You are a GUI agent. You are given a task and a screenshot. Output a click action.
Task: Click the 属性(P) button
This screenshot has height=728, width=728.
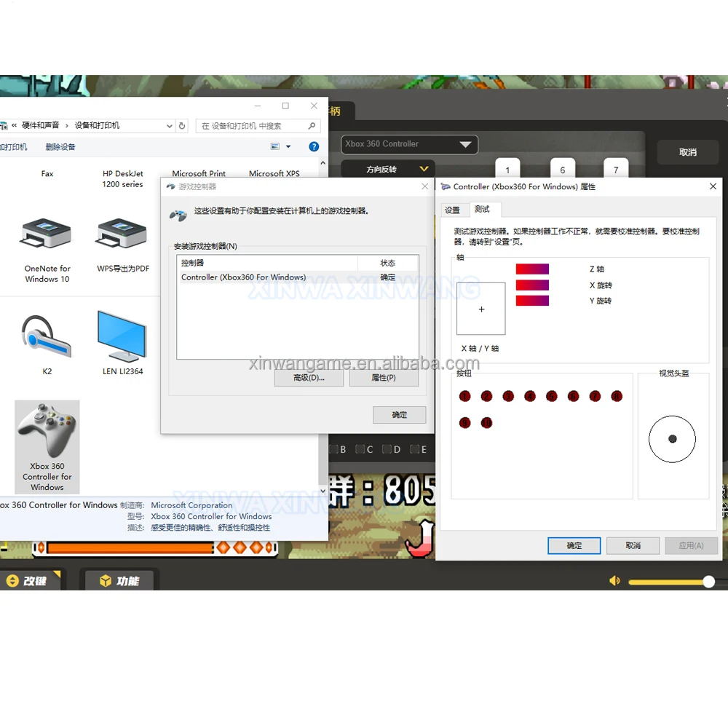[384, 377]
